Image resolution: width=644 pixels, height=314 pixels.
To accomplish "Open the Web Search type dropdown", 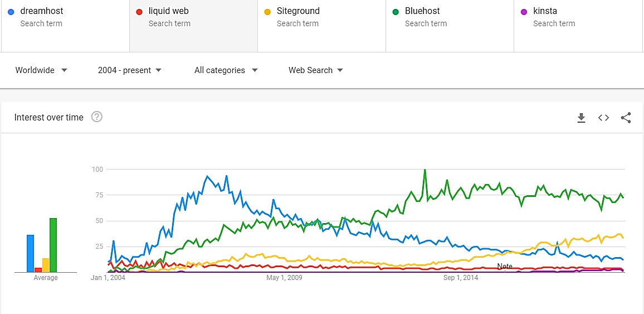I will 315,70.
